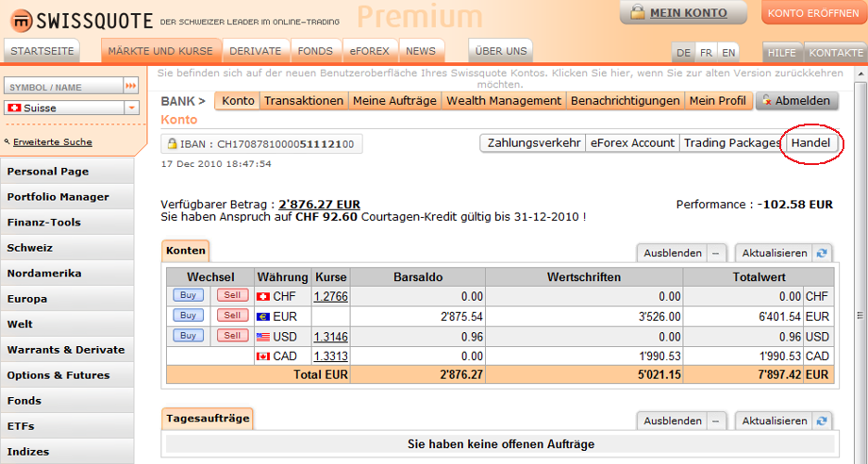
Task: Open the News menu
Action: click(421, 51)
